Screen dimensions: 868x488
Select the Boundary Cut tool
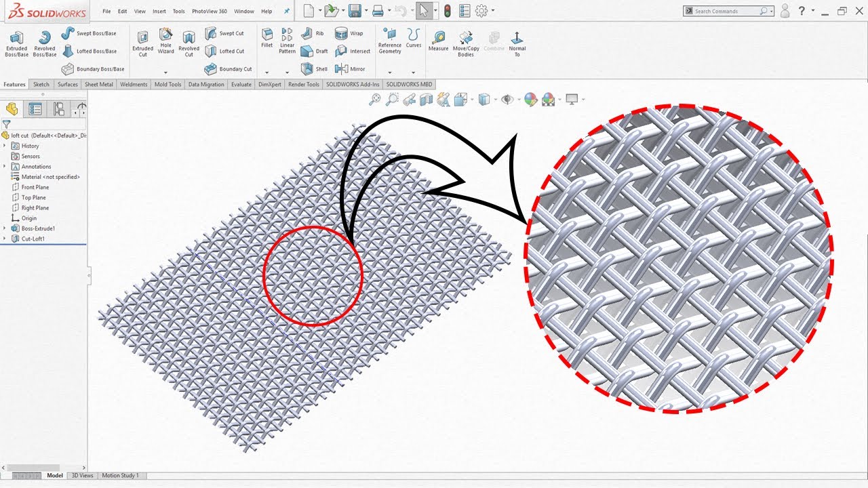(229, 68)
